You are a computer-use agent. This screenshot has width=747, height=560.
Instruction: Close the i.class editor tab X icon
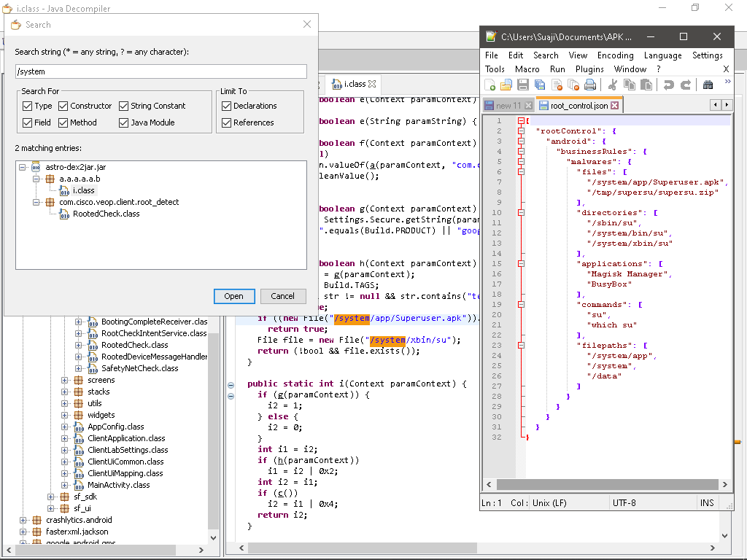pyautogui.click(x=372, y=84)
